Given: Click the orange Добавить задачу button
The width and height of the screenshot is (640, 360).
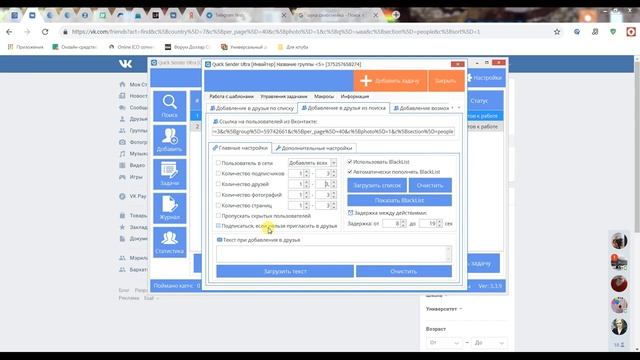Looking at the screenshot, I should [390, 81].
